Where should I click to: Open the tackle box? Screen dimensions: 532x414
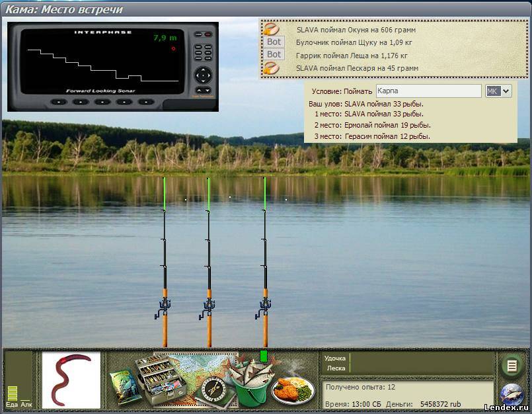pyautogui.click(x=160, y=380)
